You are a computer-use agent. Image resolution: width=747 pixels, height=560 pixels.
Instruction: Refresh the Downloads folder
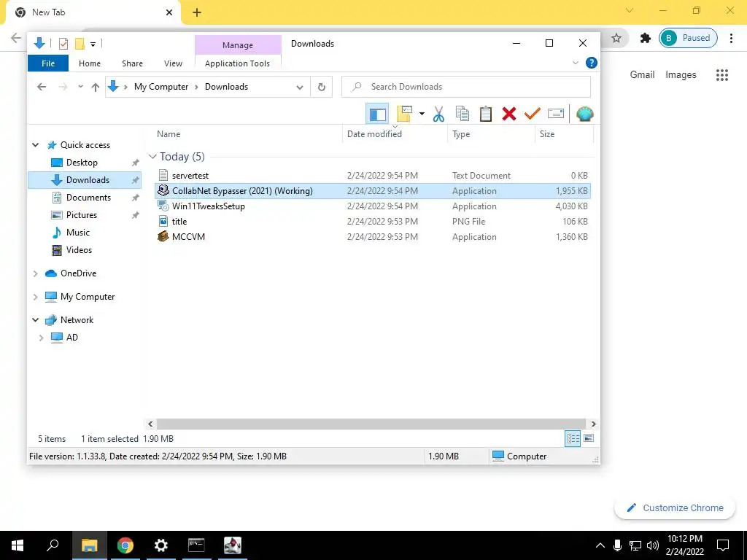pyautogui.click(x=322, y=87)
